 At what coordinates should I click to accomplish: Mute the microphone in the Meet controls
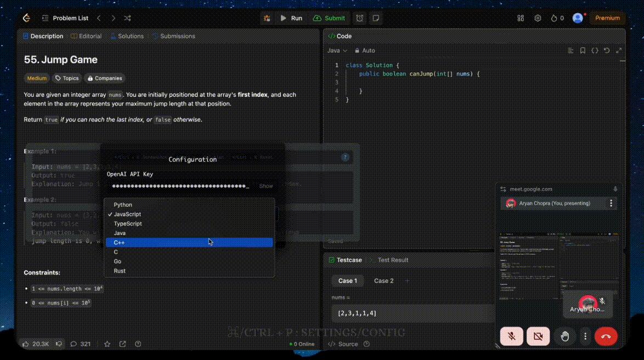tap(511, 336)
